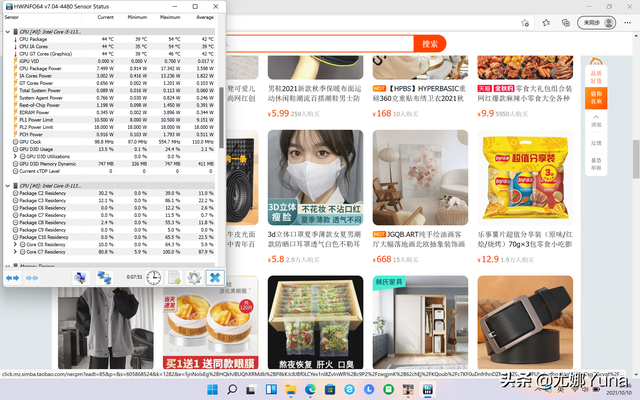Click the blue X close sensors icon
Viewport: 640px width, 400px height.
click(215, 278)
